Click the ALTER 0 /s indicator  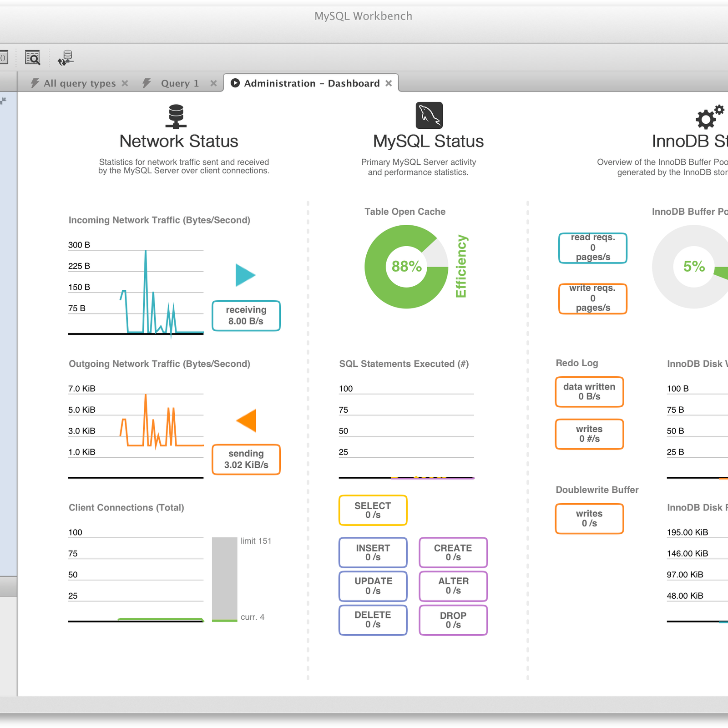453,586
